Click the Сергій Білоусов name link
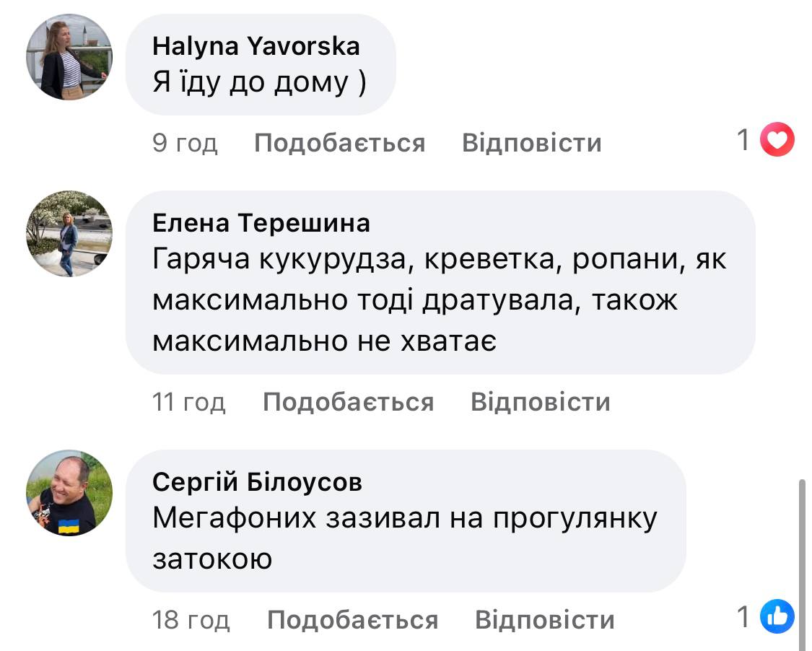This screenshot has width=812, height=651. coord(257,482)
